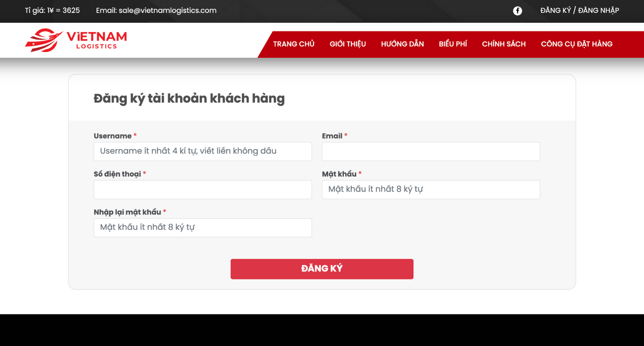Screen dimensions: 644x346
Task: Focus the Username input field
Action: click(x=203, y=151)
